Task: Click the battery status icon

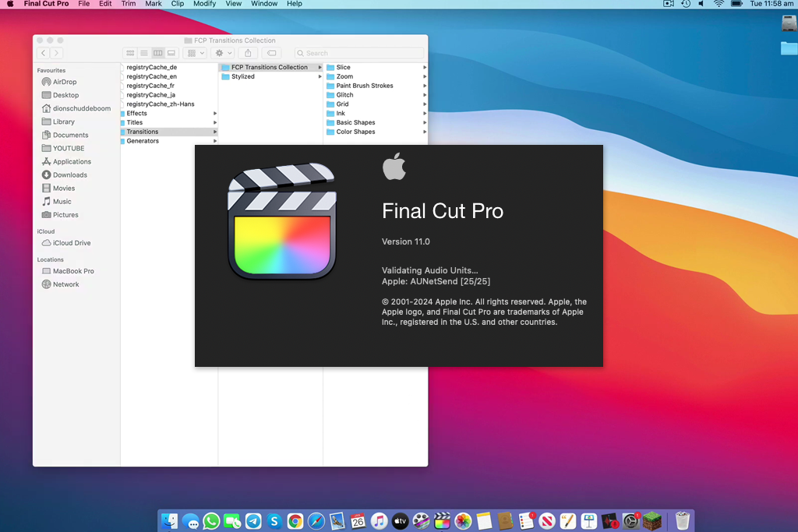Action: [x=736, y=4]
